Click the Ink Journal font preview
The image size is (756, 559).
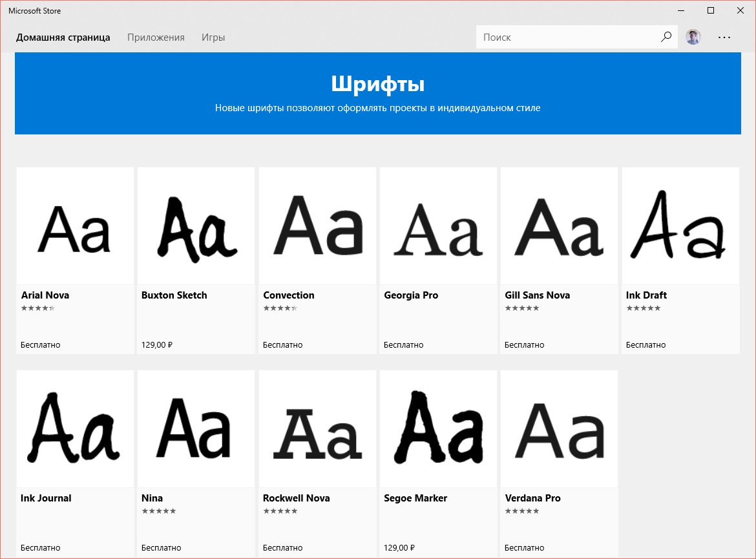(75, 428)
